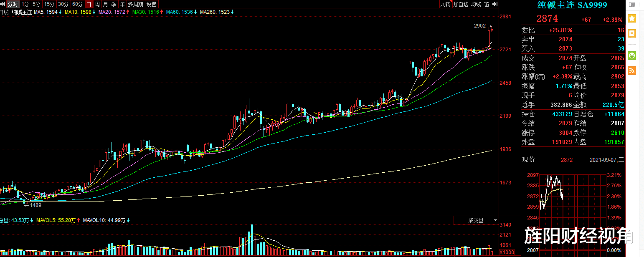Click the MA5: 1594 indicator label

pyautogui.click(x=47, y=12)
